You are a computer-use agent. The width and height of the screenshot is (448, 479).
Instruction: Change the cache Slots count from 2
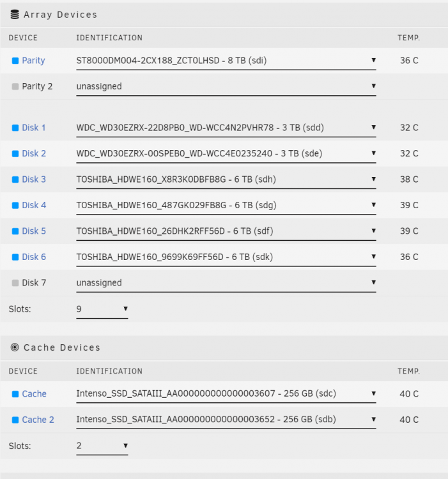pyautogui.click(x=102, y=446)
